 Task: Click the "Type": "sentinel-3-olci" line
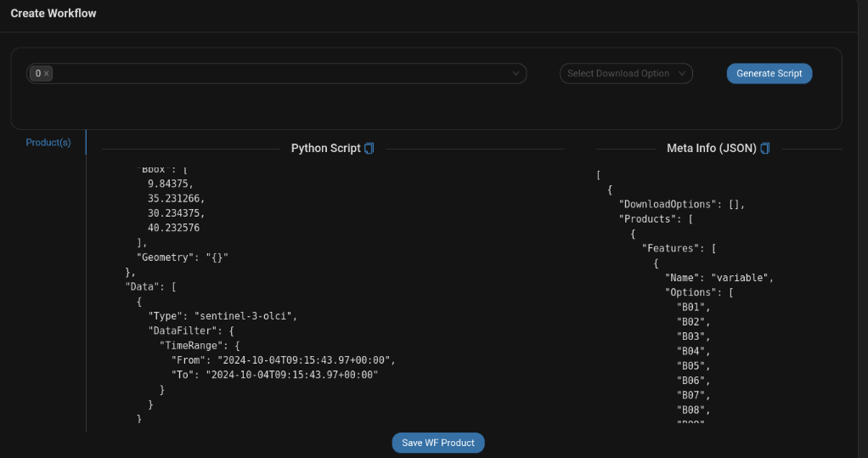223,316
